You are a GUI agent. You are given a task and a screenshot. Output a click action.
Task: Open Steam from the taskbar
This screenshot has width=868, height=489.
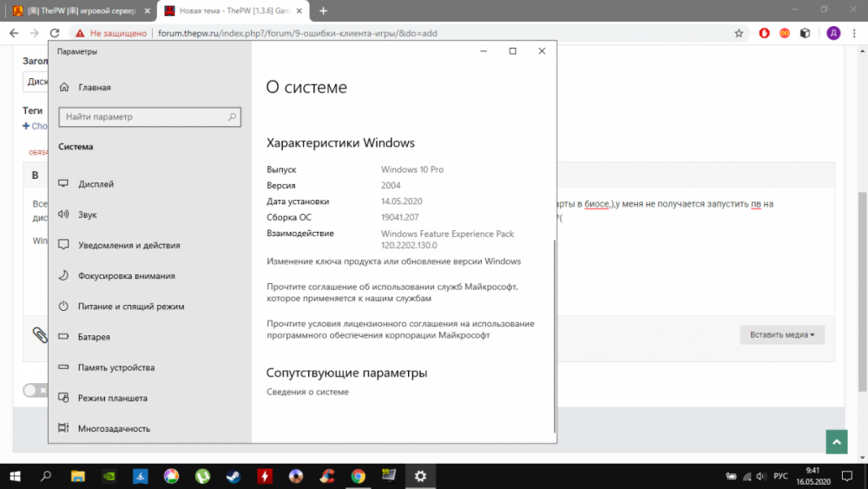pyautogui.click(x=233, y=476)
